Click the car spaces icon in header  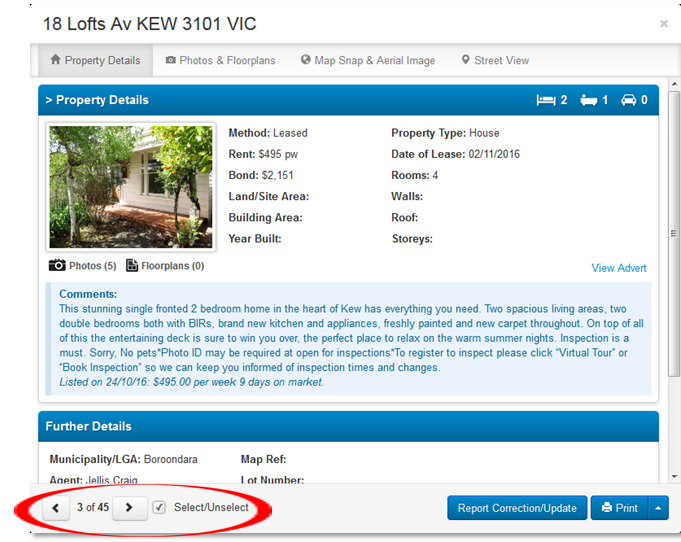[x=628, y=100]
